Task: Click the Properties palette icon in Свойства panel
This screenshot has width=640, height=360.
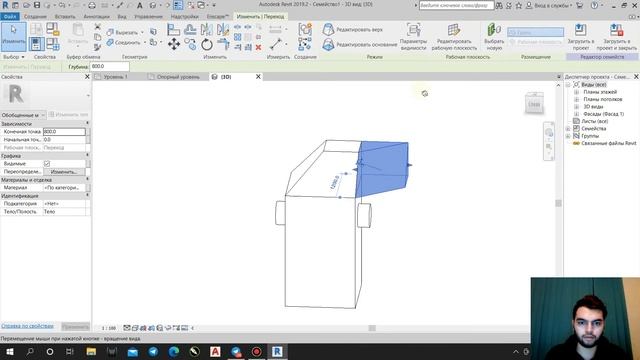Action: [36, 44]
